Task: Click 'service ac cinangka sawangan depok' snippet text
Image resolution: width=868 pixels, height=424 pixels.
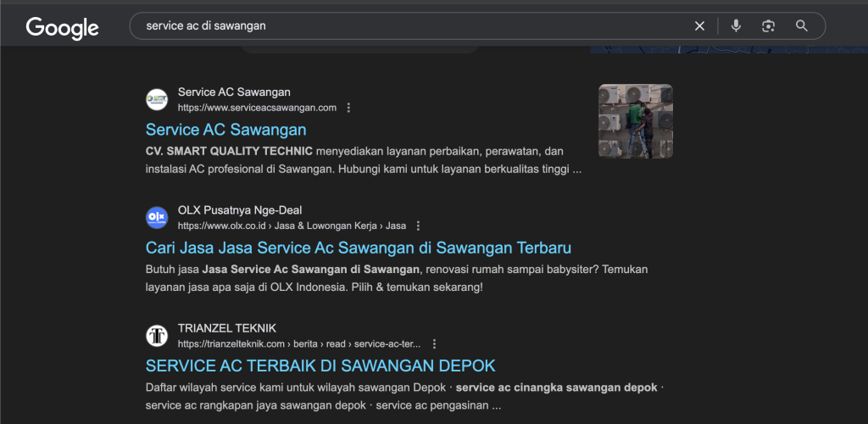Action: [556, 388]
